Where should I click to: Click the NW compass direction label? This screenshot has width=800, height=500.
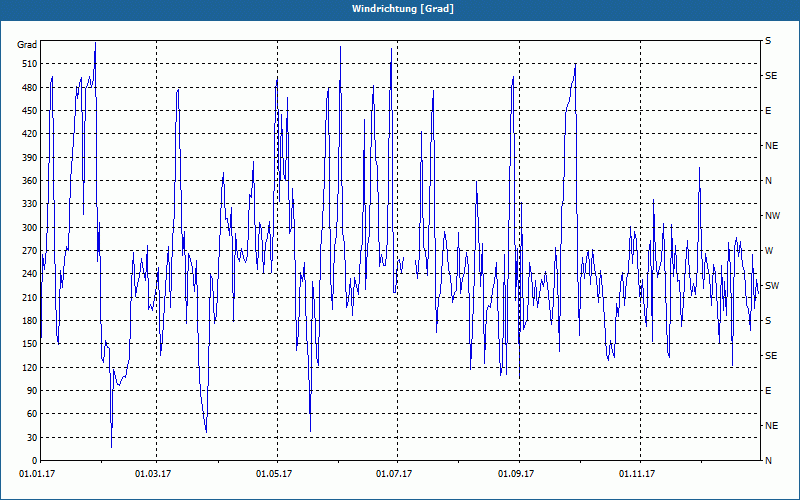772,216
